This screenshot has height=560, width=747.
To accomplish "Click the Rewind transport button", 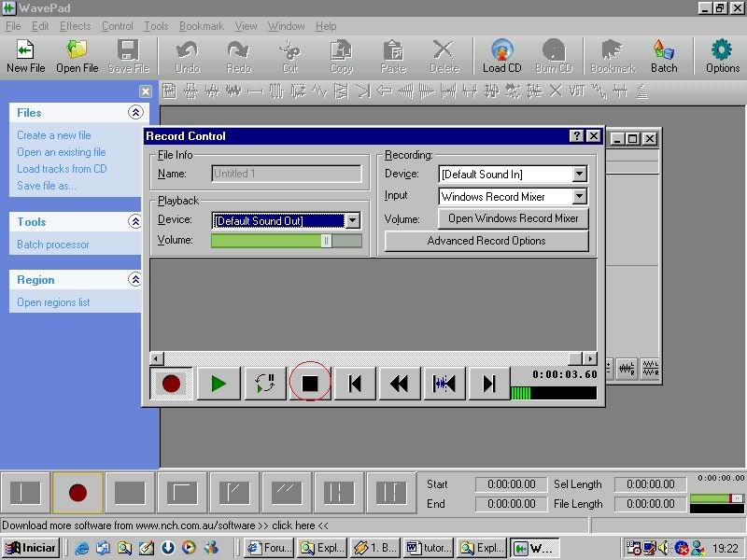I will click(399, 384).
